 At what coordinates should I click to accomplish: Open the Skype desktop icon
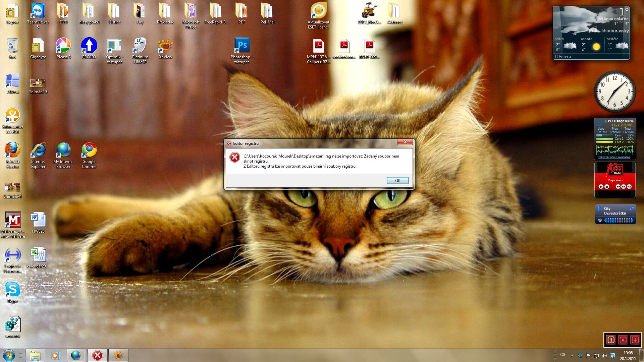pos(12,290)
